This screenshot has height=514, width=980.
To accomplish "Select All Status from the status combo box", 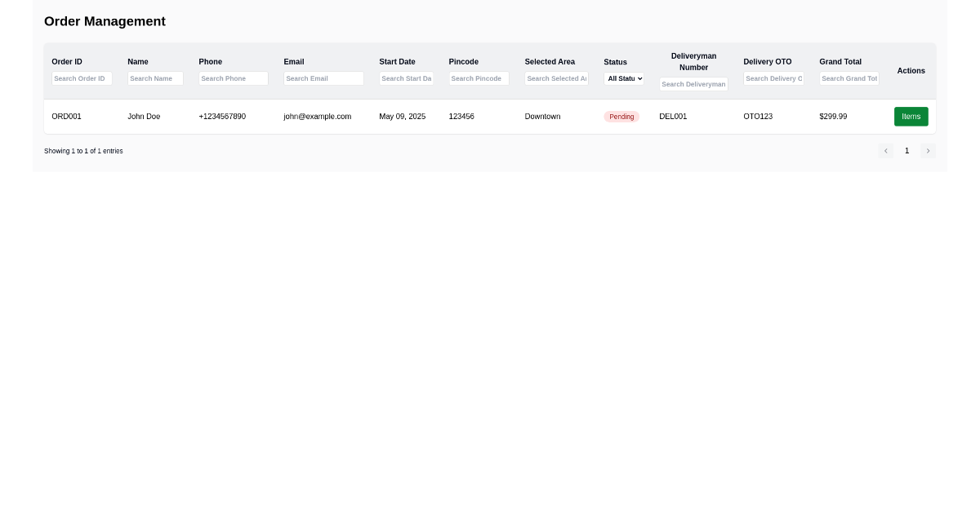I will point(624,78).
